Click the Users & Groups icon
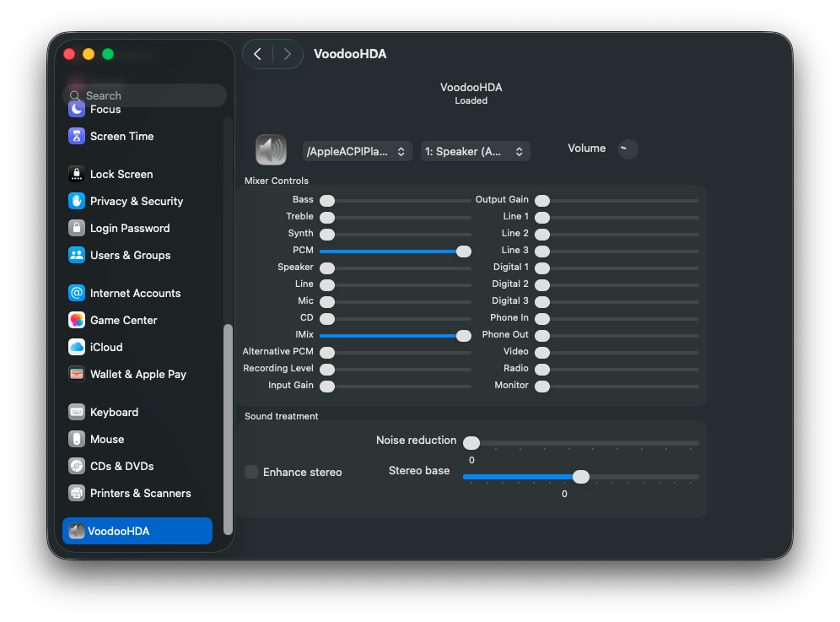This screenshot has height=622, width=840. tap(77, 255)
